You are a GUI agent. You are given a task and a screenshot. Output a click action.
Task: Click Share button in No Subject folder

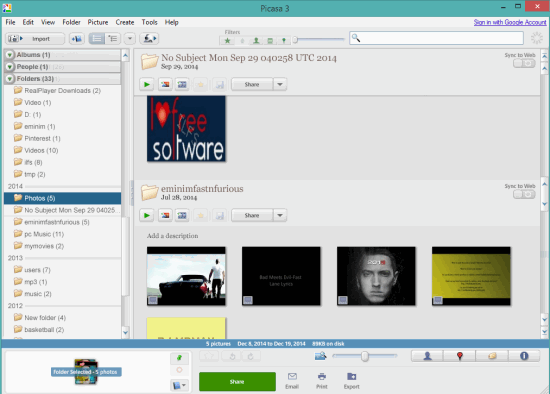click(x=252, y=84)
